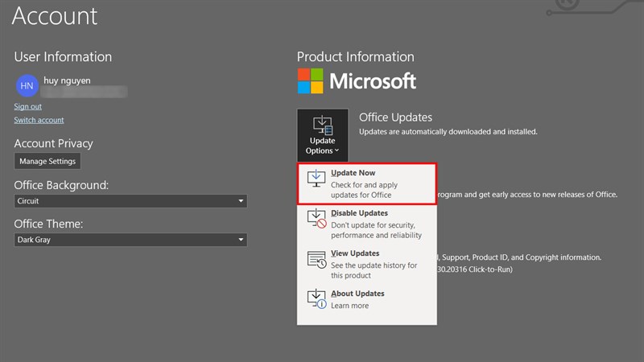Click the Account Privacy heading

pos(53,143)
